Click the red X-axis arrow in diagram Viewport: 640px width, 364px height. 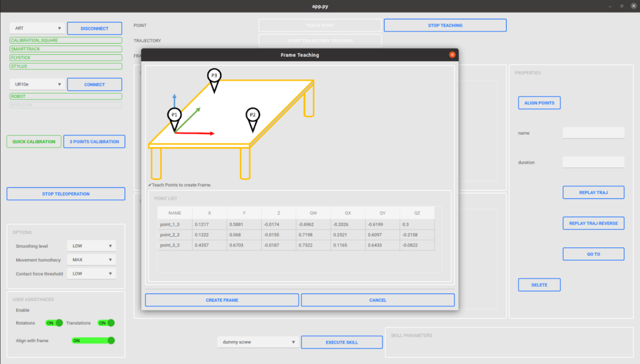click(195, 133)
